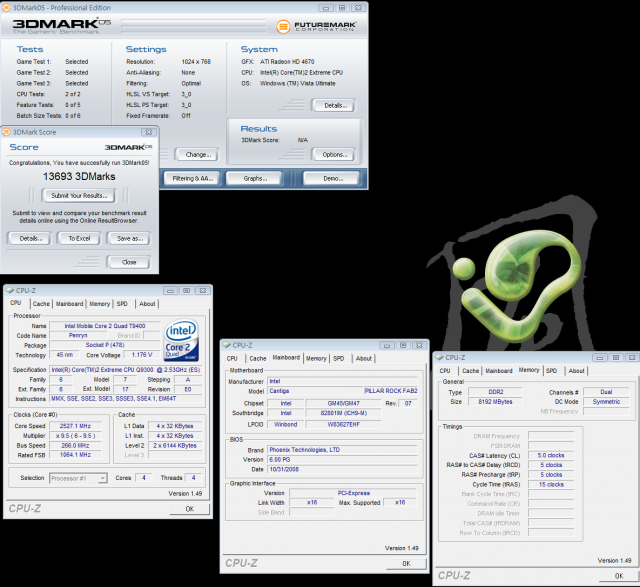
Task: Switch to CPU tab in Mainboard window
Action: pos(232,358)
